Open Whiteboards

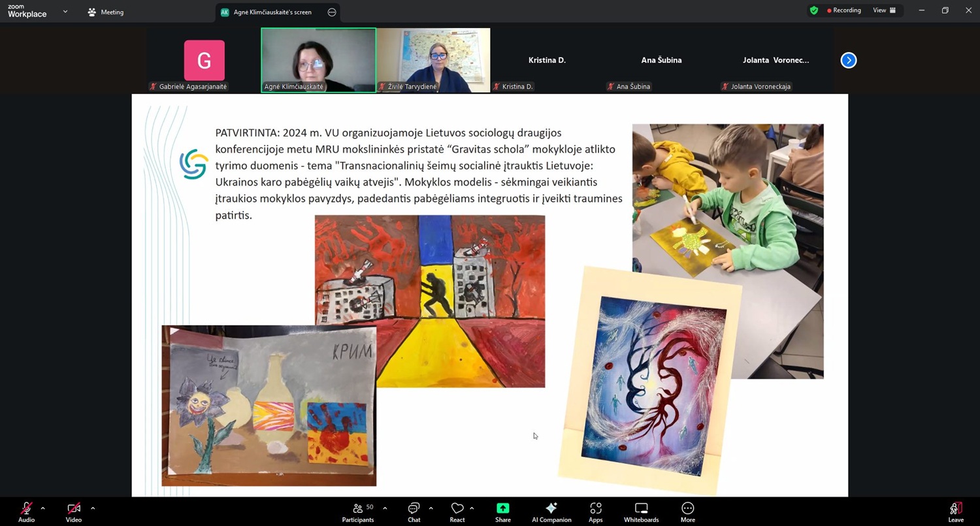(x=641, y=512)
